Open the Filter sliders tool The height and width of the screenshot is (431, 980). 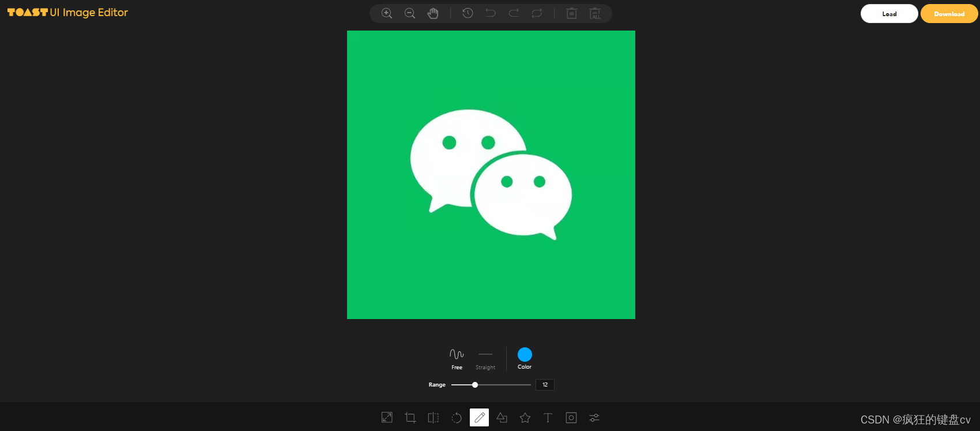coord(594,417)
